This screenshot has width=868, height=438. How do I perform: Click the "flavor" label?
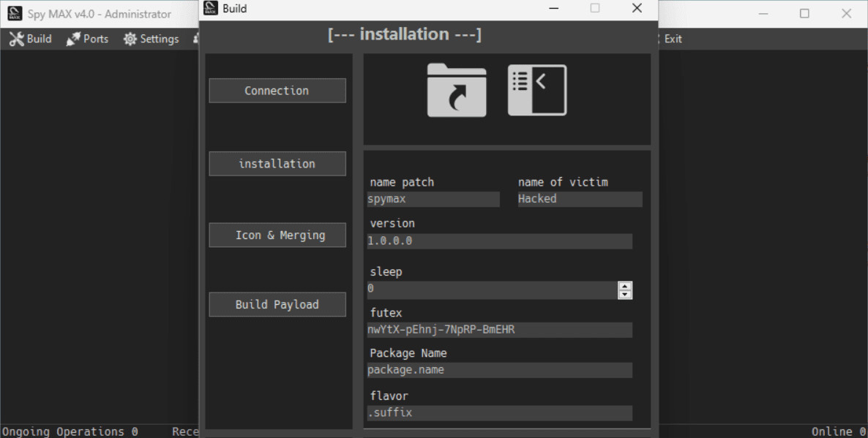click(x=389, y=396)
